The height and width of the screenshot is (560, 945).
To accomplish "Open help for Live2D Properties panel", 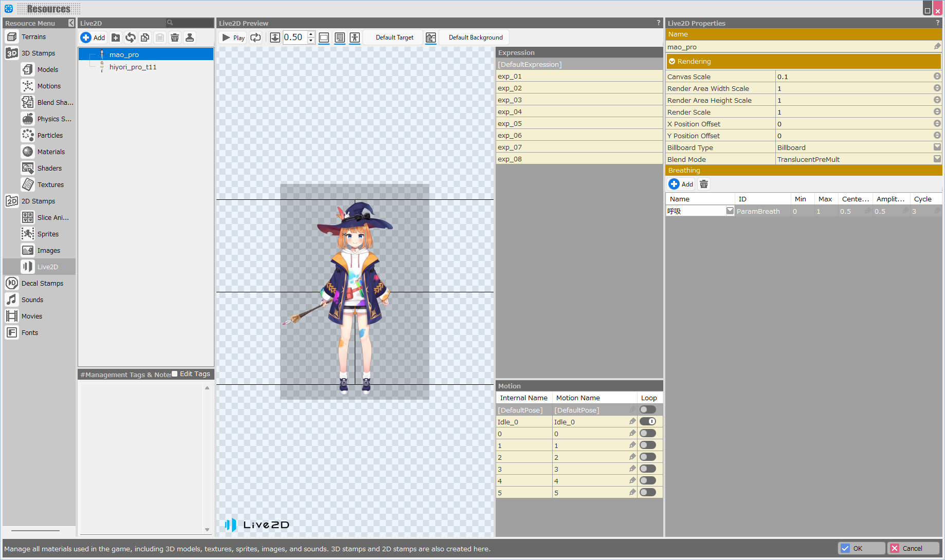I will coord(938,23).
